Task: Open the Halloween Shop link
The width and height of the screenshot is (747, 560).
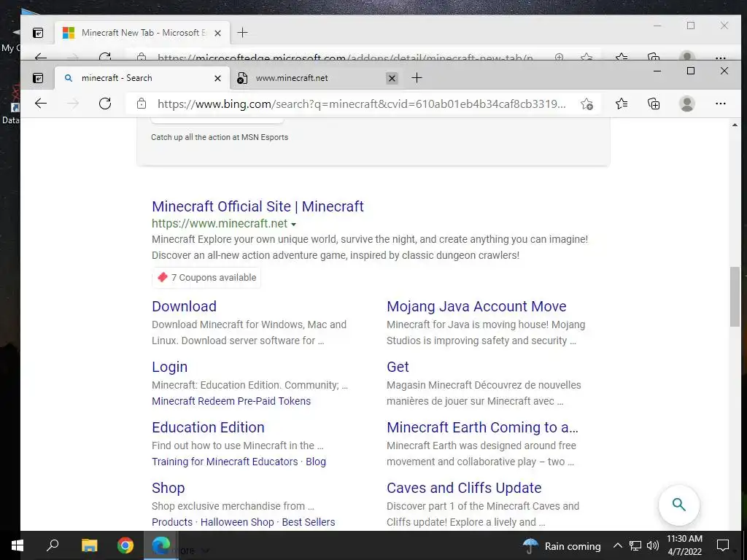Action: 237,522
